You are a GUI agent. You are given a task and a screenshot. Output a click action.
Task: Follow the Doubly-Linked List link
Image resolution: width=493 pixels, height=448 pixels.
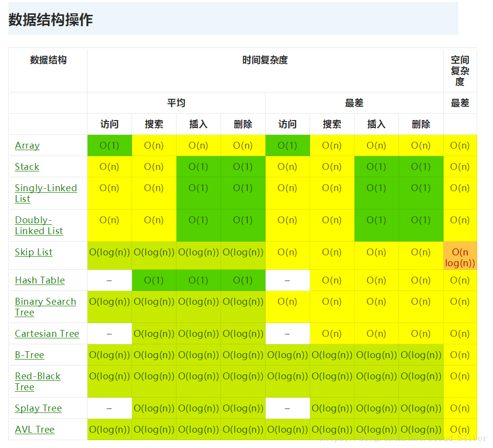[39, 225]
